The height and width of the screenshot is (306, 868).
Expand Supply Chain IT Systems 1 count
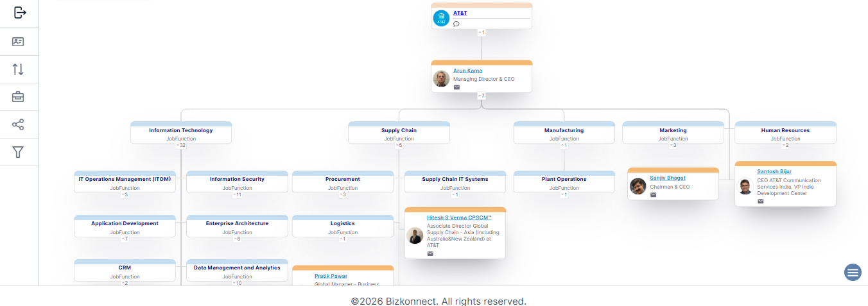(x=455, y=194)
